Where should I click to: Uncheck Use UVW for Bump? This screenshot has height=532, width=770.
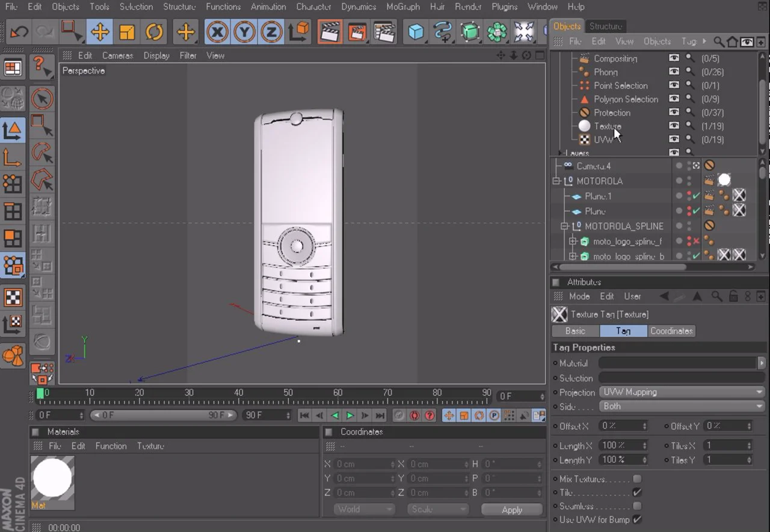click(x=637, y=519)
